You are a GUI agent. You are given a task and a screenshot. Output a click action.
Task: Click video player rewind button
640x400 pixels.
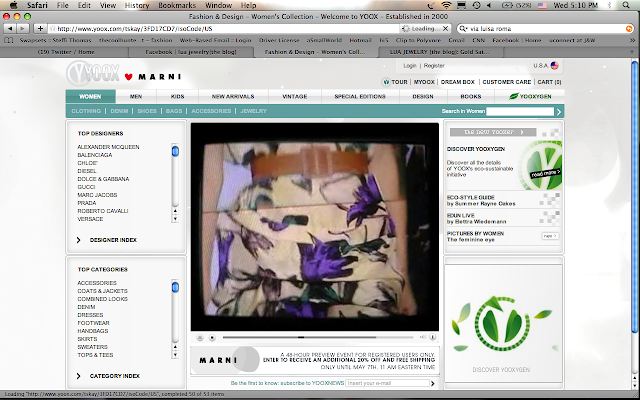pyautogui.click(x=200, y=338)
